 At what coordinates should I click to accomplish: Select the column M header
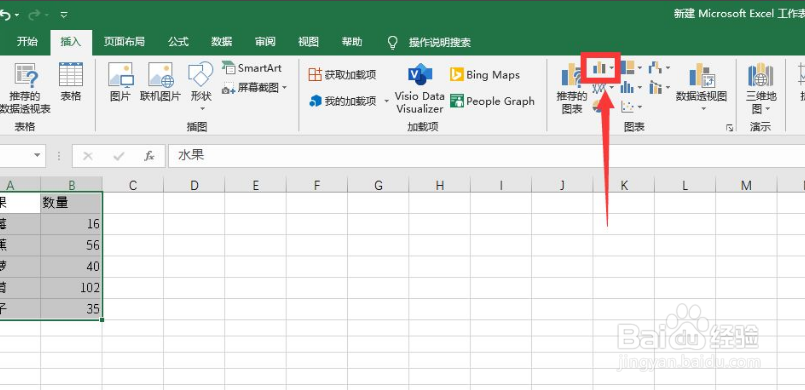click(x=746, y=185)
